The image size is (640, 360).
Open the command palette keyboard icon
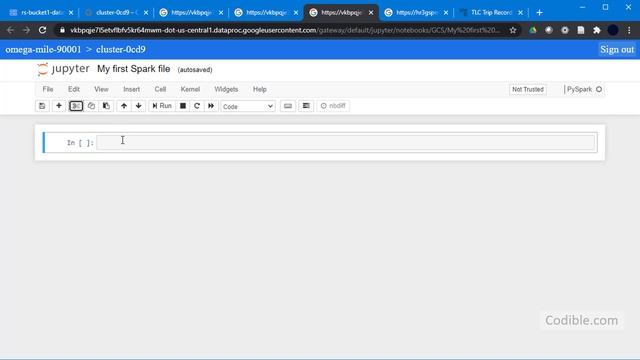coord(288,106)
